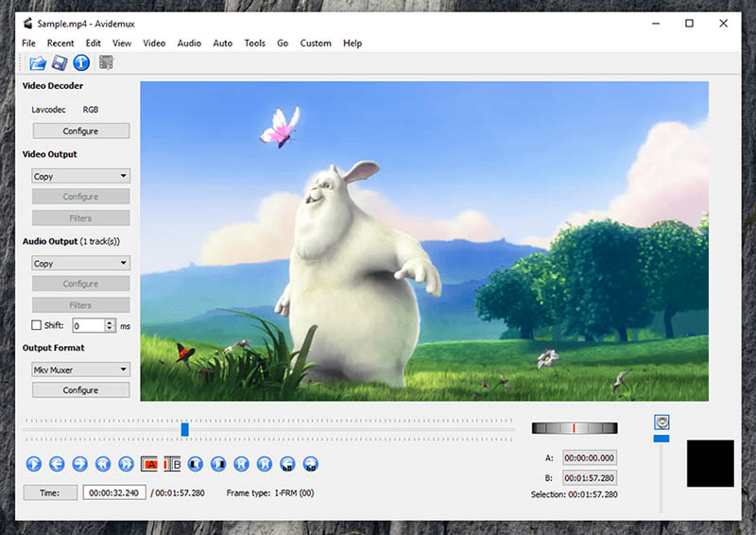Toggle the audio volume speaker icon
The image size is (756, 535).
661,423
